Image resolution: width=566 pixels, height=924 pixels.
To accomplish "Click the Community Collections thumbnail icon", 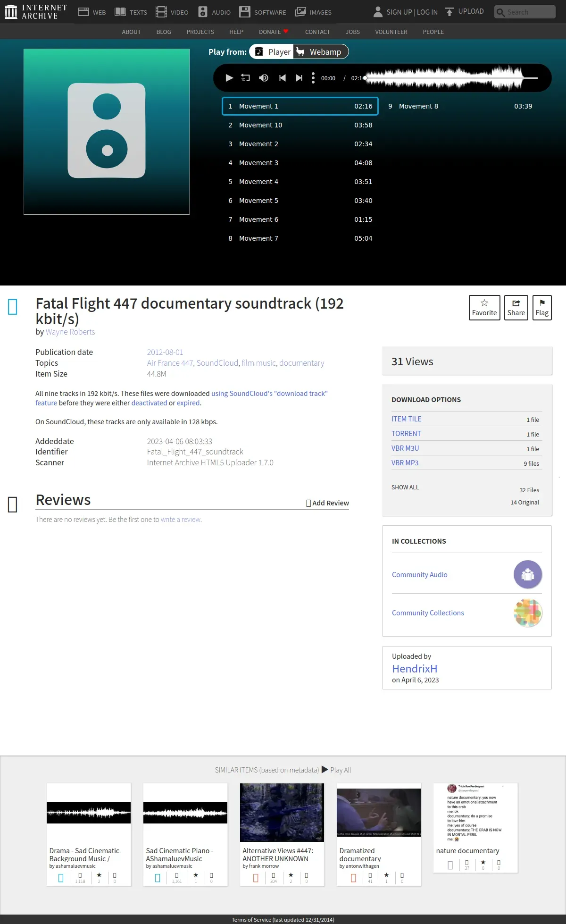I will [528, 613].
